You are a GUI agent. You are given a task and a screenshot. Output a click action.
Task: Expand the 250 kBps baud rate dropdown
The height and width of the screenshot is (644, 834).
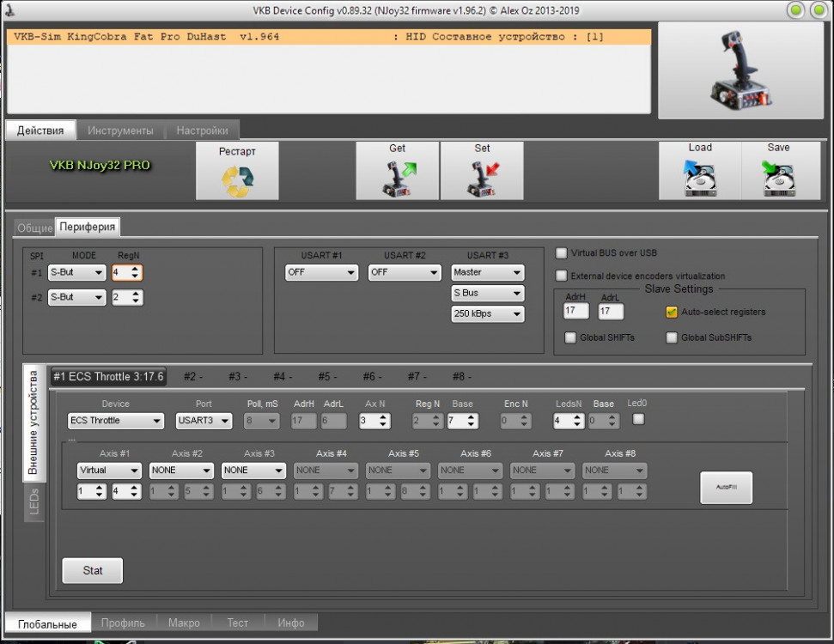487,314
